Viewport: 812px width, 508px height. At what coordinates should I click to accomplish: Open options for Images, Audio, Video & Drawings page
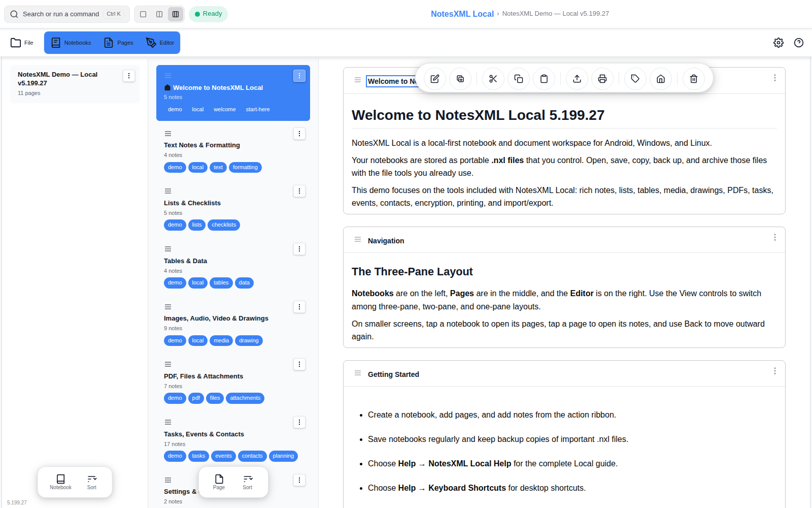299,307
